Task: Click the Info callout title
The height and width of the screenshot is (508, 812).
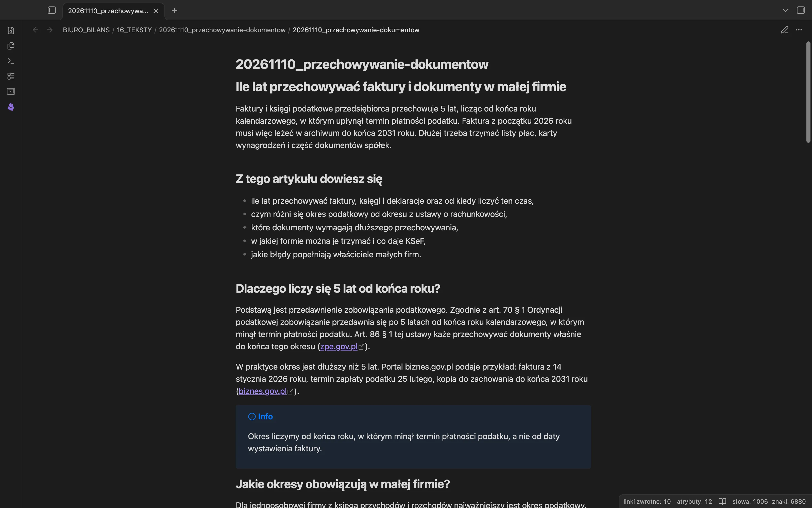Action: point(265,417)
